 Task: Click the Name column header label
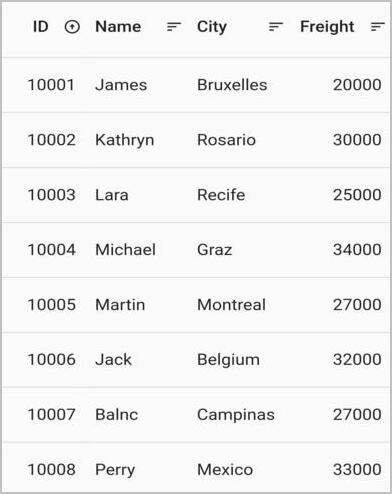118,27
